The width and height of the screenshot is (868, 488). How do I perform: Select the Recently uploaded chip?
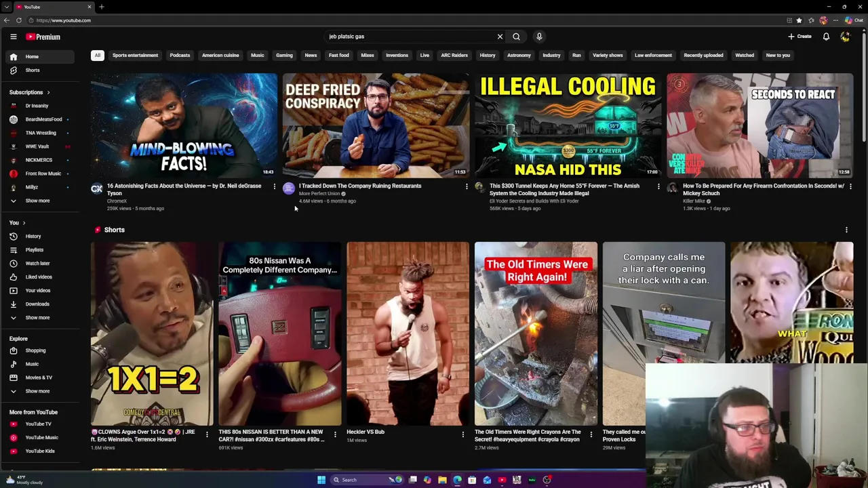(703, 56)
